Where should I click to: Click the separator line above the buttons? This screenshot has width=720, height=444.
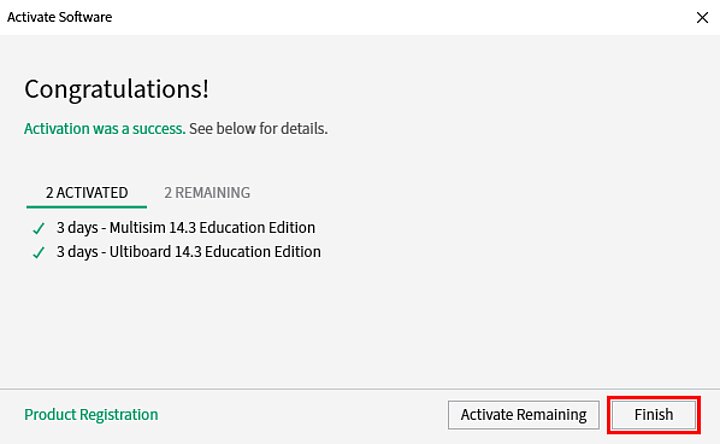click(x=360, y=388)
